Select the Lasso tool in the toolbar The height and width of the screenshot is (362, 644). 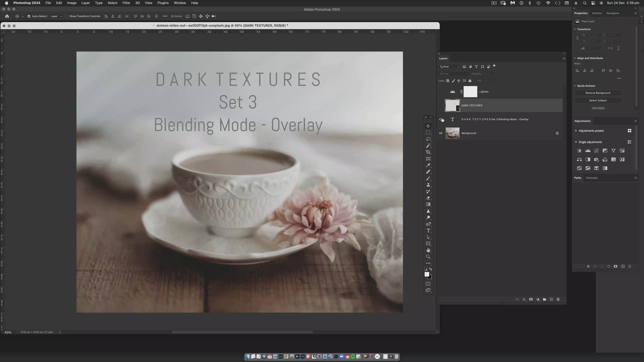point(428,139)
